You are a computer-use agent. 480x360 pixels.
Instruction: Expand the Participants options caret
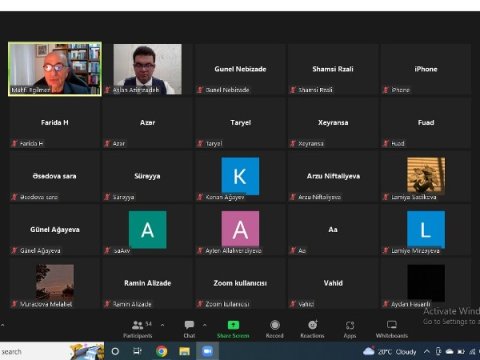tap(162, 325)
